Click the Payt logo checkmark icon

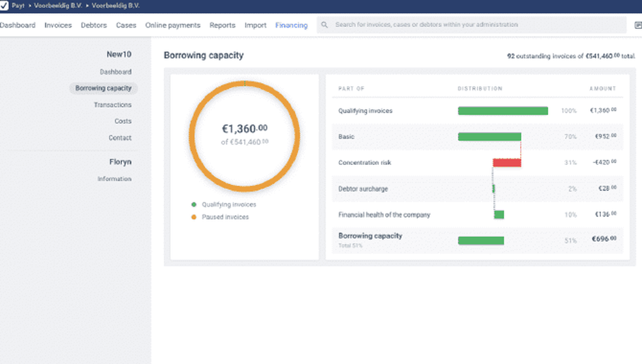tap(3, 6)
